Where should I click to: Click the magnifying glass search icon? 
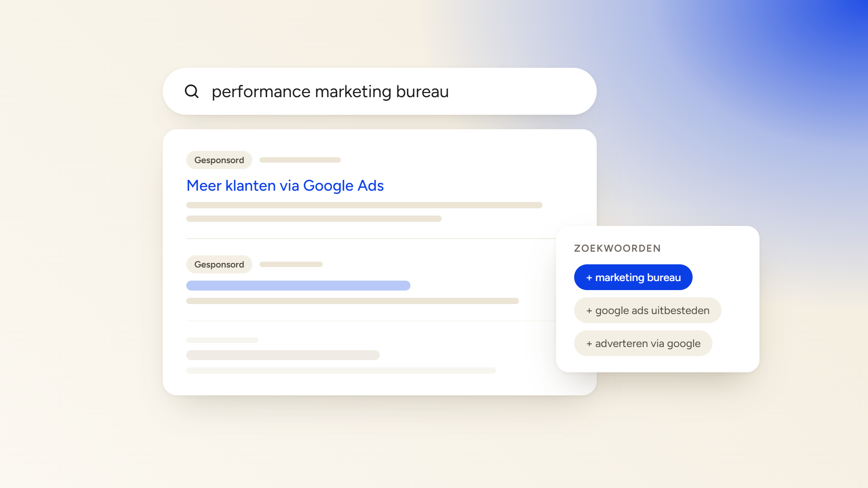(192, 91)
